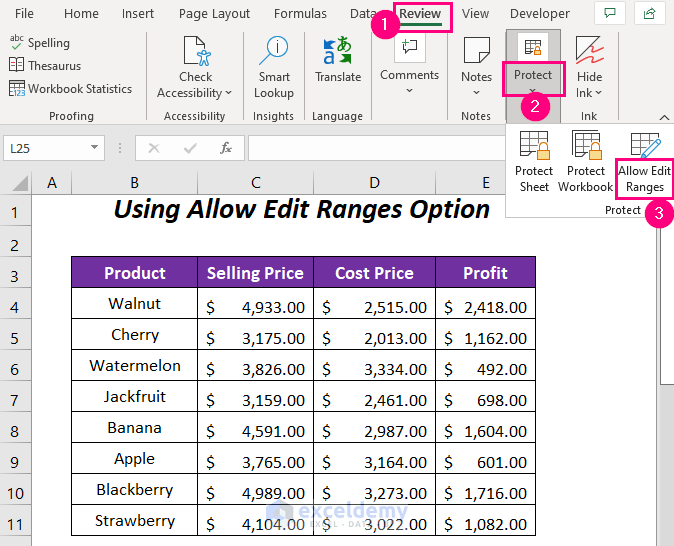674x546 pixels.
Task: Select the Selling Price header cell
Action: point(255,273)
